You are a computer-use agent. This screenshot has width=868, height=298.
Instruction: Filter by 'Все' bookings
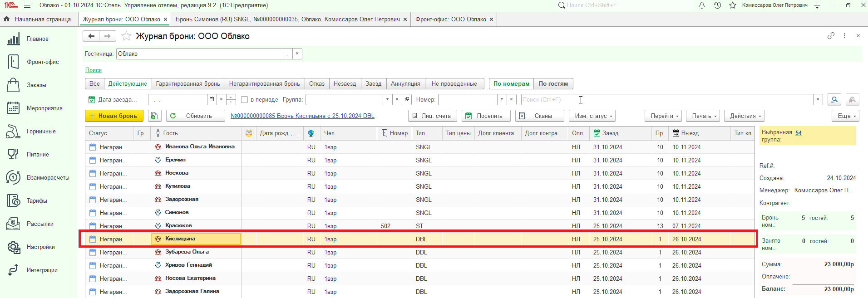(x=94, y=84)
